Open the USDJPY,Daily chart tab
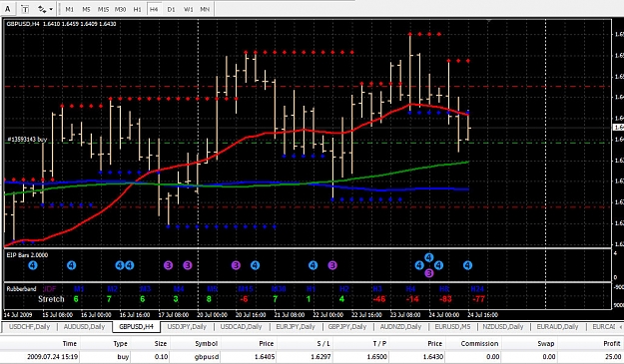624x364 pixels. click(187, 327)
